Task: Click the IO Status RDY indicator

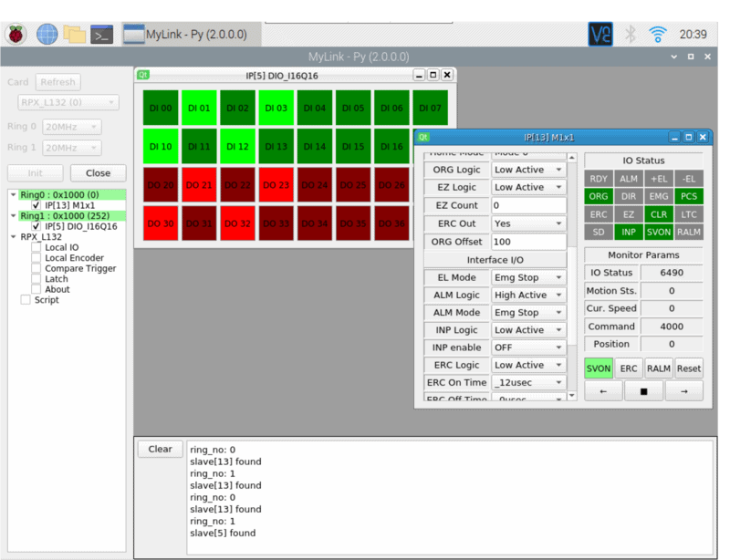Action: pyautogui.click(x=599, y=179)
